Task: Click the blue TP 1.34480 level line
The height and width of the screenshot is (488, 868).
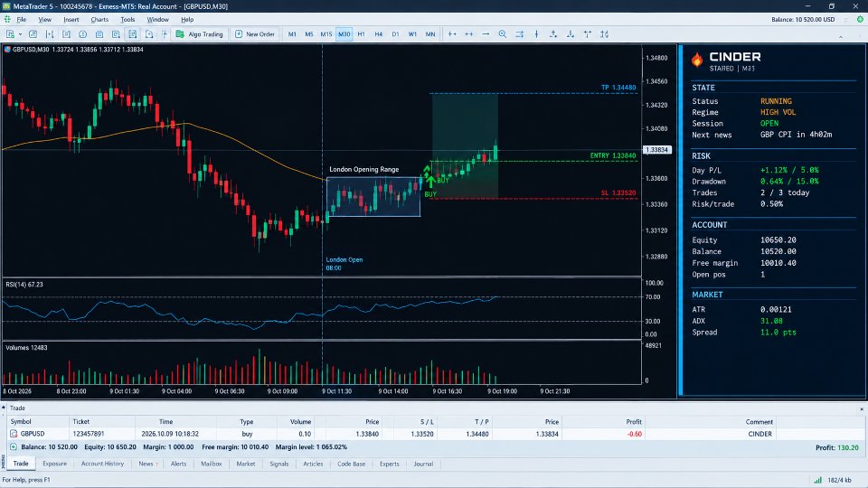Action: point(534,93)
